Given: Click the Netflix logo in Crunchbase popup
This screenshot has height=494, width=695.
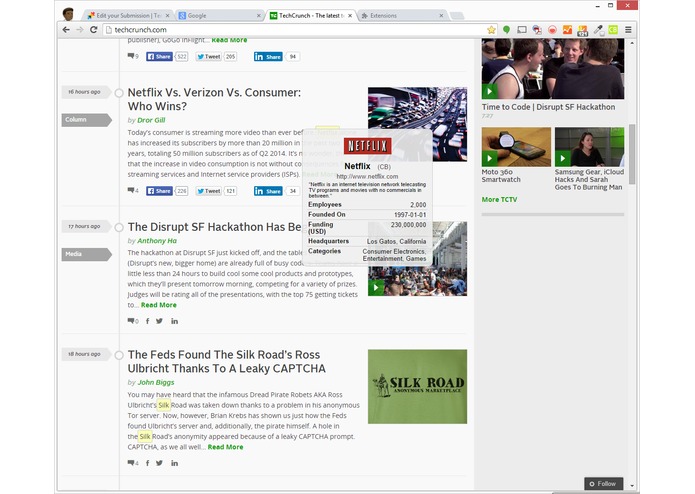Looking at the screenshot, I should (367, 146).
